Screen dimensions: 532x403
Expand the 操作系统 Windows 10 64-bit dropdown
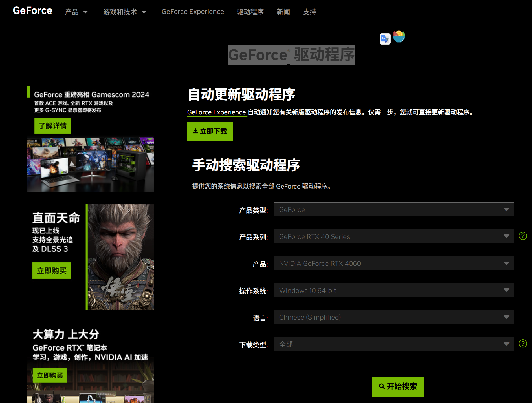click(x=394, y=290)
